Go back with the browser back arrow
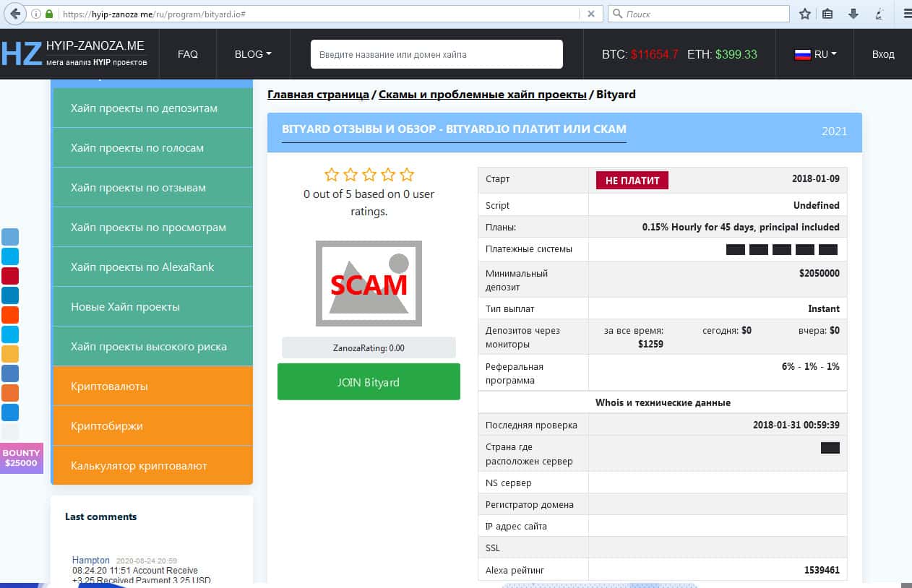The image size is (912, 588). coord(15,14)
